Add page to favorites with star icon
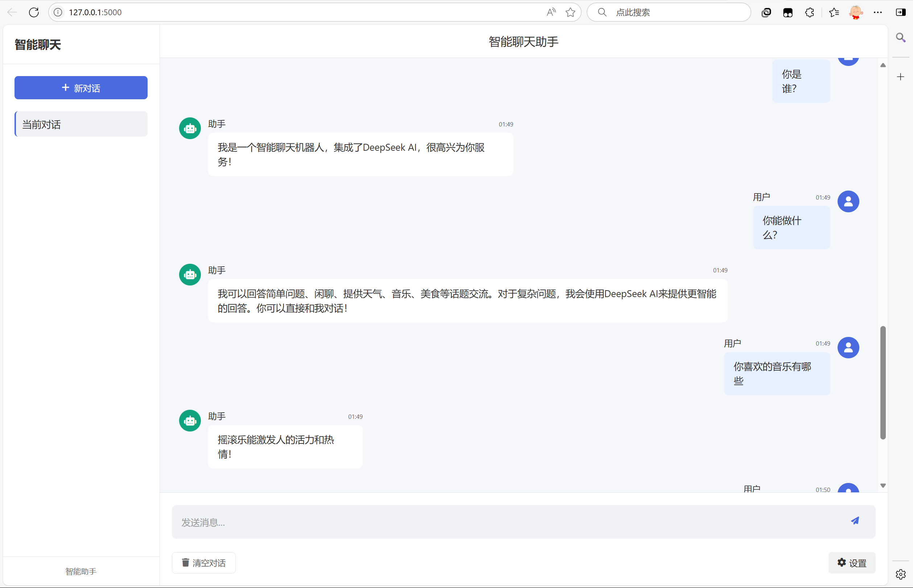This screenshot has height=588, width=913. pyautogui.click(x=570, y=12)
